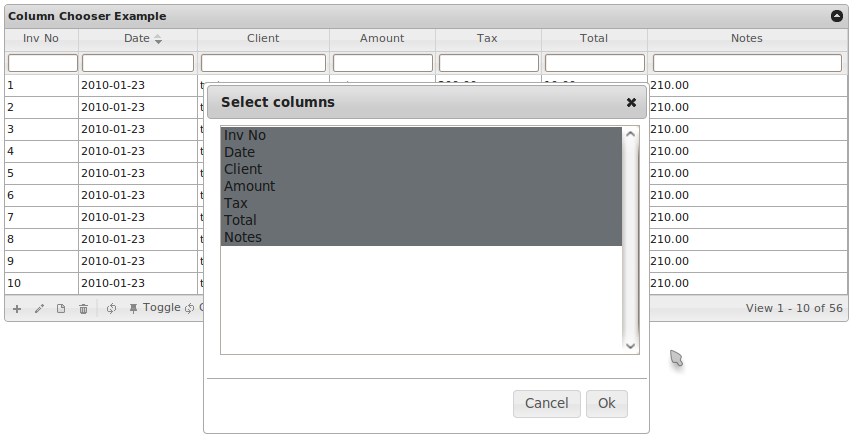
Task: Confirm the column selection with Ok
Action: click(607, 403)
